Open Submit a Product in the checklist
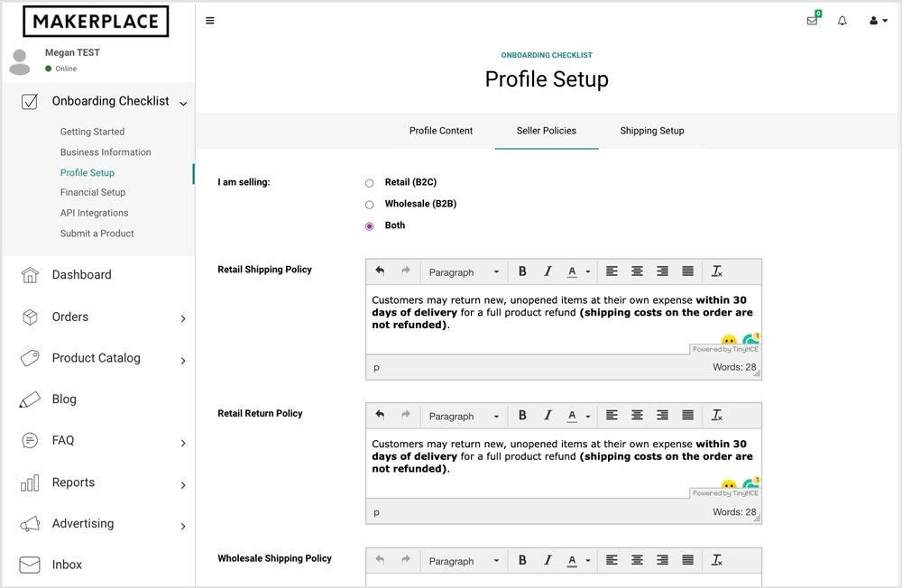This screenshot has width=902, height=588. [97, 233]
